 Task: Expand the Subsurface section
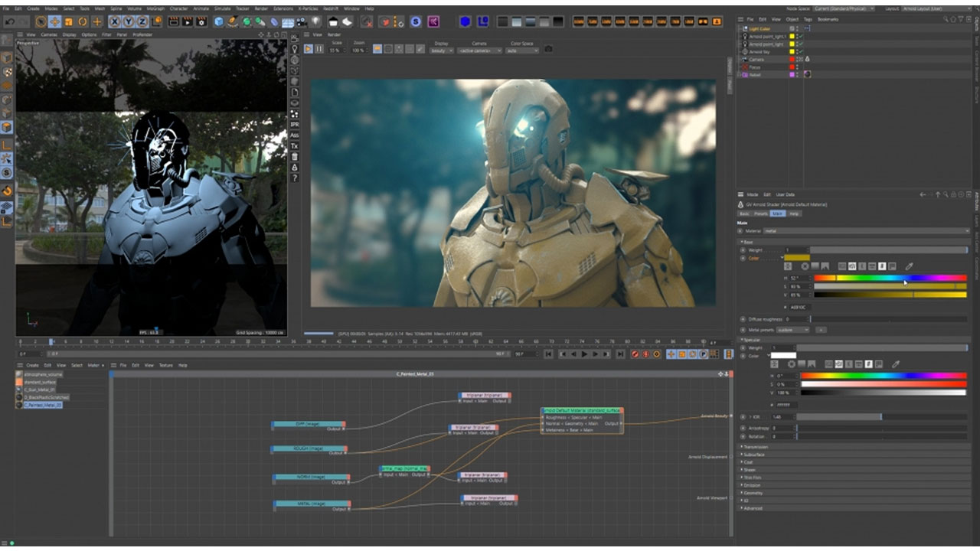click(755, 455)
